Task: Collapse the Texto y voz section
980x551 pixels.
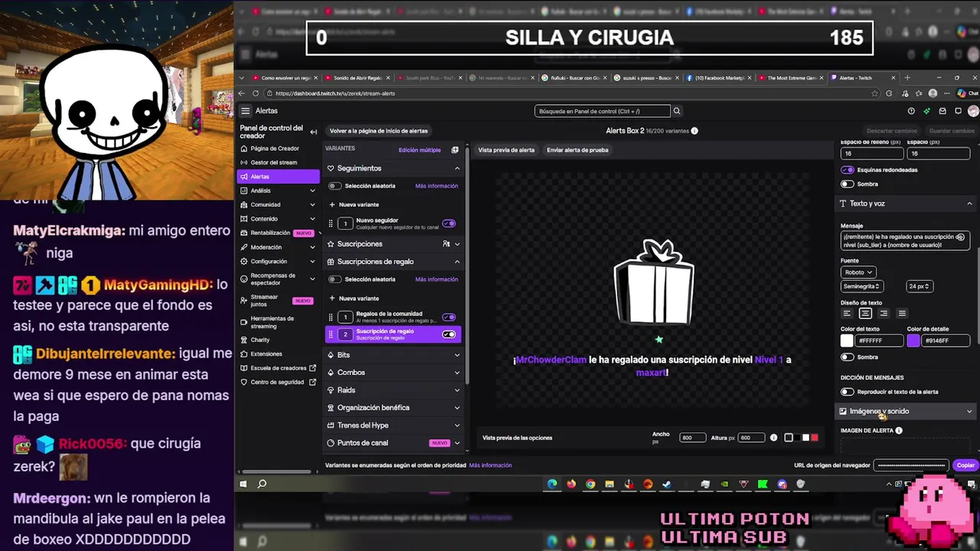Action: (969, 204)
